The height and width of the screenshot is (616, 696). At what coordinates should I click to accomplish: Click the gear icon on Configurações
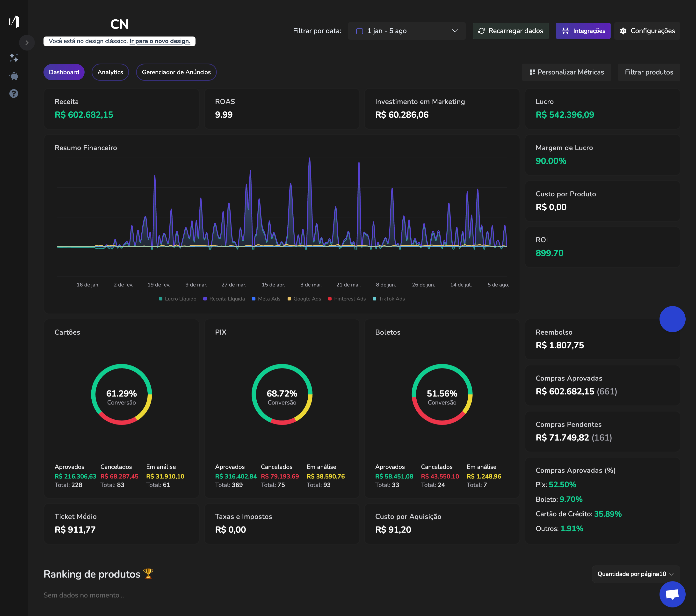[x=623, y=31]
